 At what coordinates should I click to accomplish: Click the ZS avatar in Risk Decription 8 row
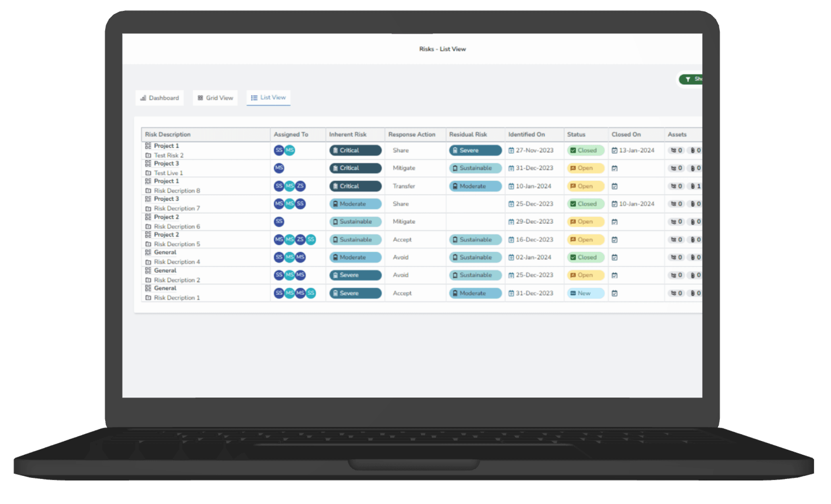300,186
